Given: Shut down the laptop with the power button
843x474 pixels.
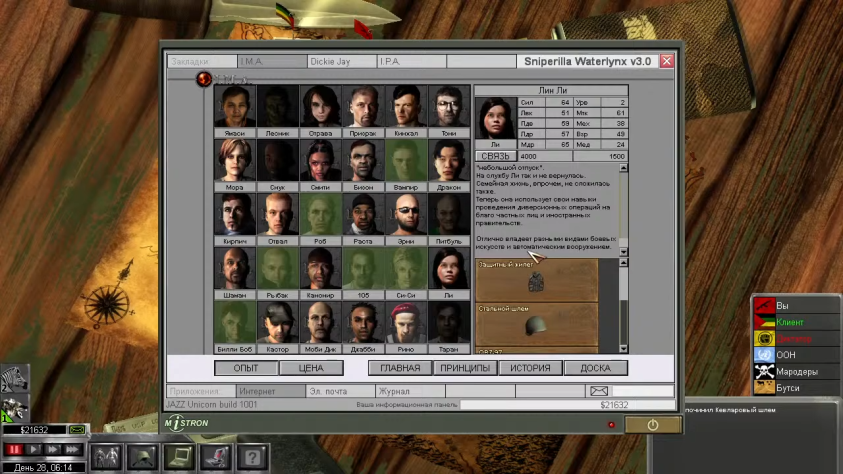Looking at the screenshot, I should [653, 425].
